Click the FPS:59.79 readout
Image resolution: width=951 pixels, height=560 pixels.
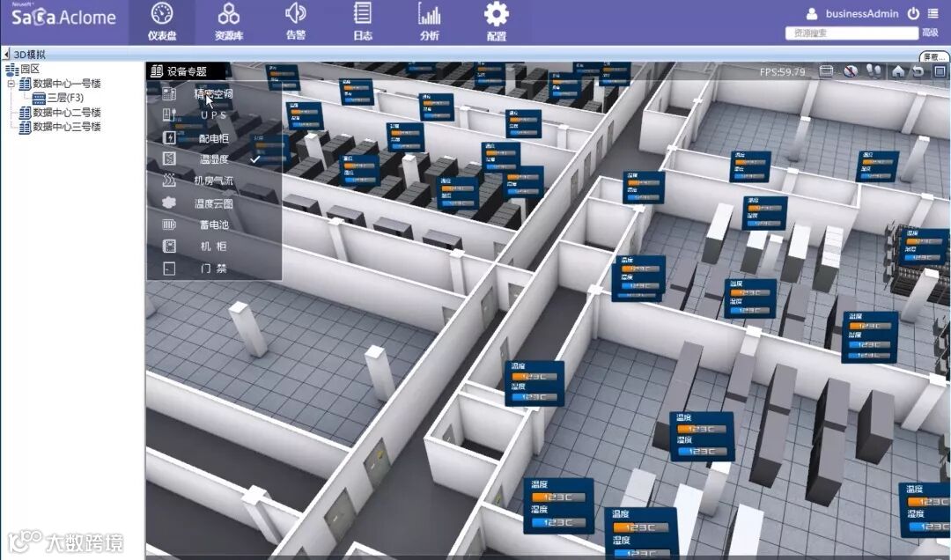click(x=783, y=71)
